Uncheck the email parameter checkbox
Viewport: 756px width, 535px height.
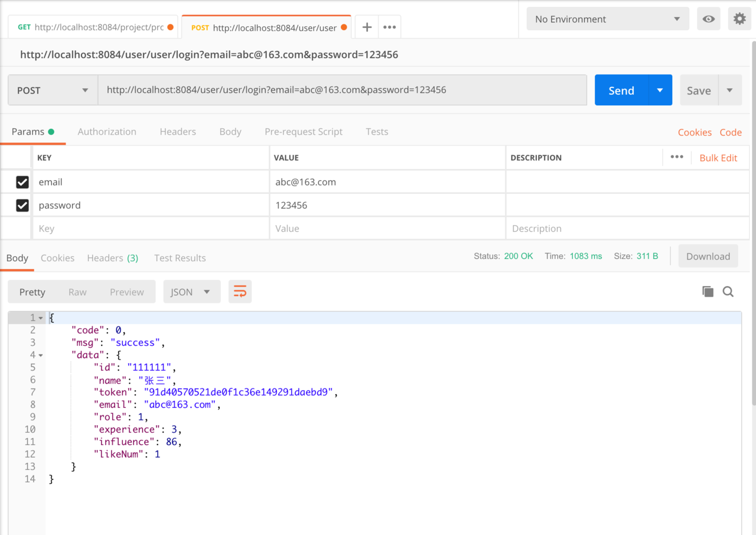pyautogui.click(x=22, y=182)
